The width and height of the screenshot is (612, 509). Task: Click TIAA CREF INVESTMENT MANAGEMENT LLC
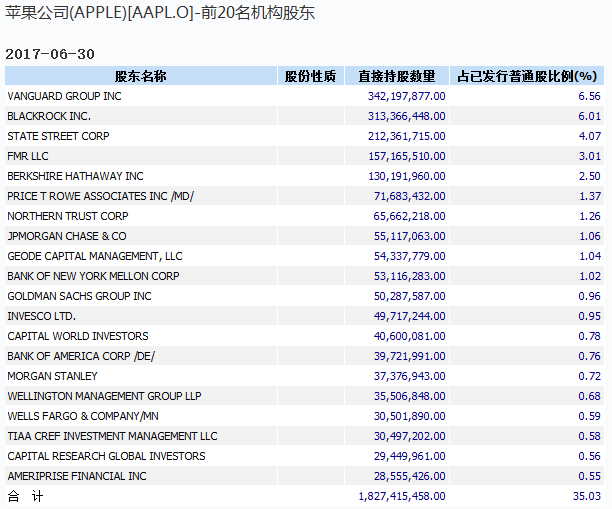112,436
